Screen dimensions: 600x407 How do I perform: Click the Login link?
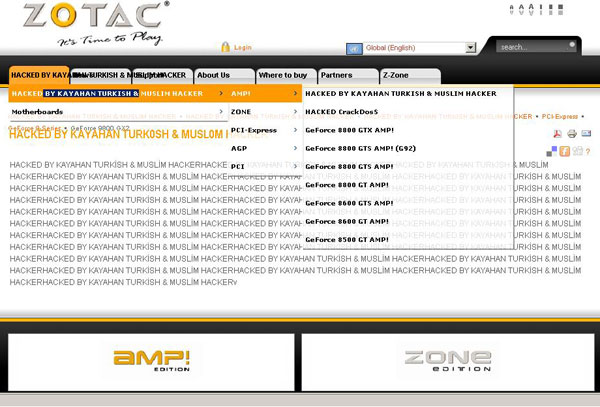tap(243, 47)
